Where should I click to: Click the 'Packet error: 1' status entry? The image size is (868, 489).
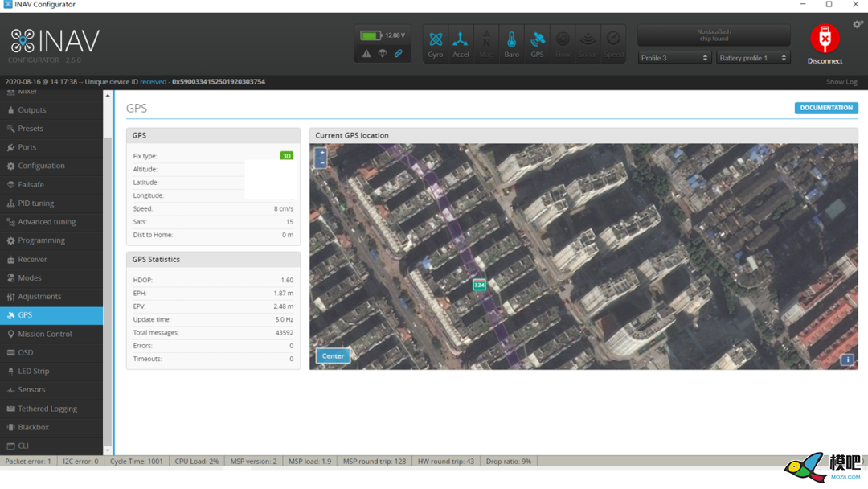point(28,462)
